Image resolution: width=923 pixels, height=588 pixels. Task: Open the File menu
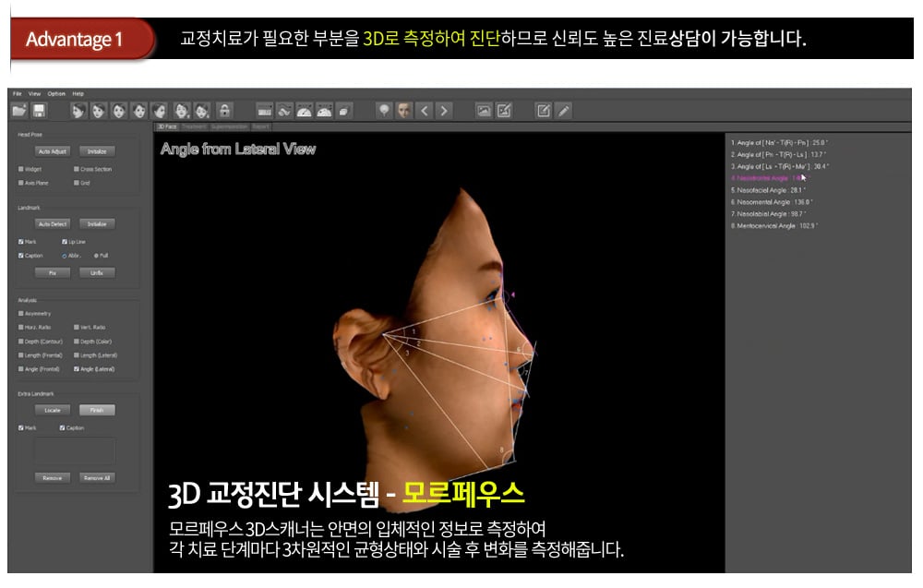point(17,93)
